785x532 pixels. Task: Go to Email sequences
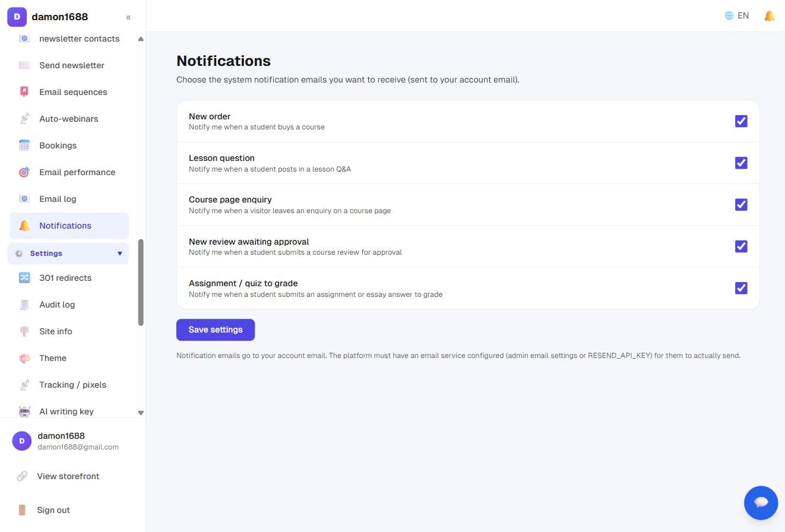(69, 92)
